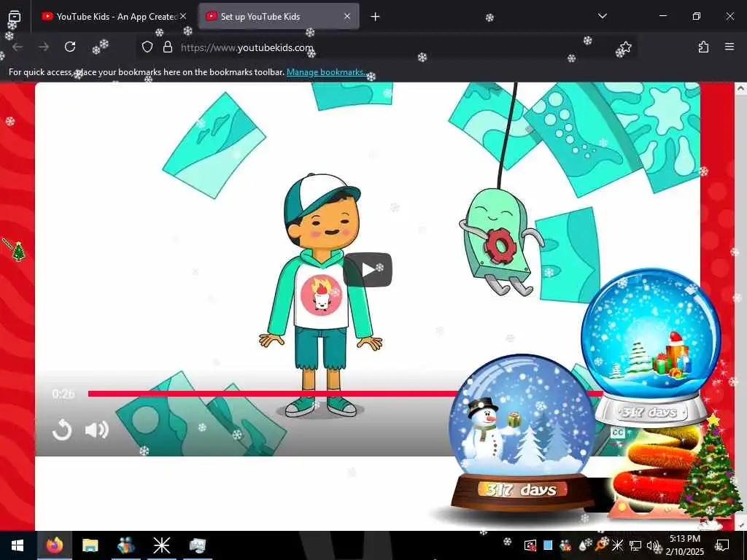Open the computer monitor taskbar app
The height and width of the screenshot is (560, 747).
point(197,545)
